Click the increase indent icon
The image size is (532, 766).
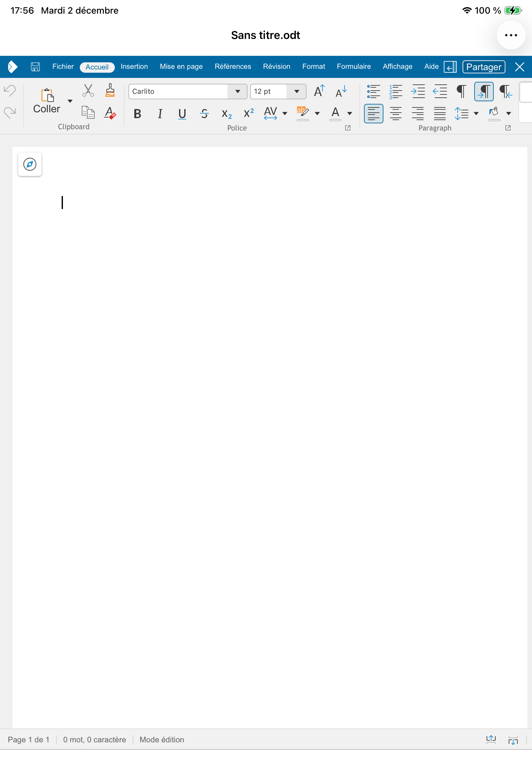pos(418,92)
